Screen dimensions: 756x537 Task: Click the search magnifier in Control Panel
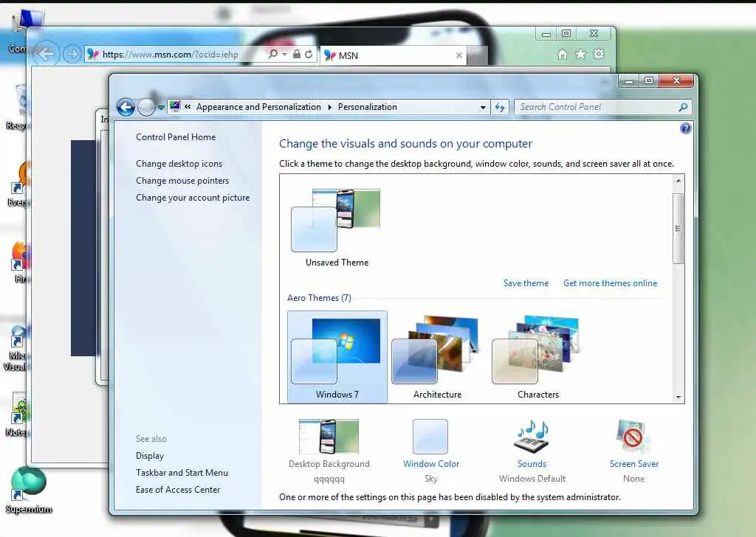[683, 107]
